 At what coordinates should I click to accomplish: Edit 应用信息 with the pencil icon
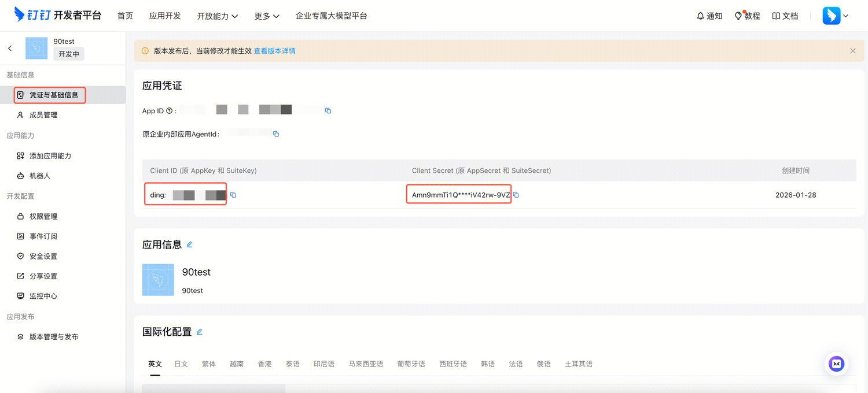click(x=189, y=244)
